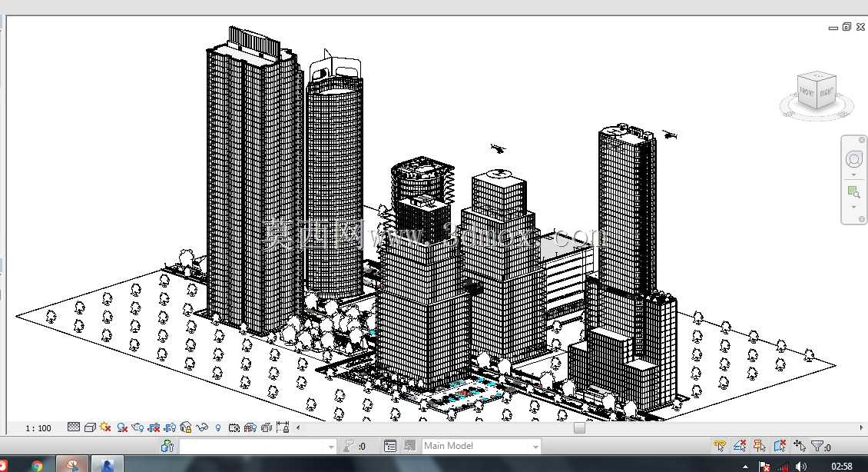Open the 1 : 100 view scale selector
Image resolution: width=868 pixels, height=472 pixels.
tap(38, 428)
